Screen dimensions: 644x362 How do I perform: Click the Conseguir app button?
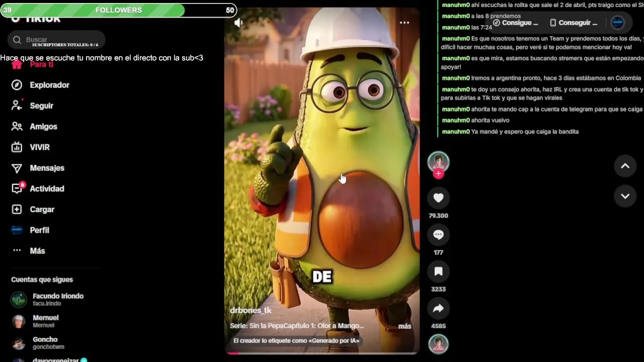[x=574, y=23]
